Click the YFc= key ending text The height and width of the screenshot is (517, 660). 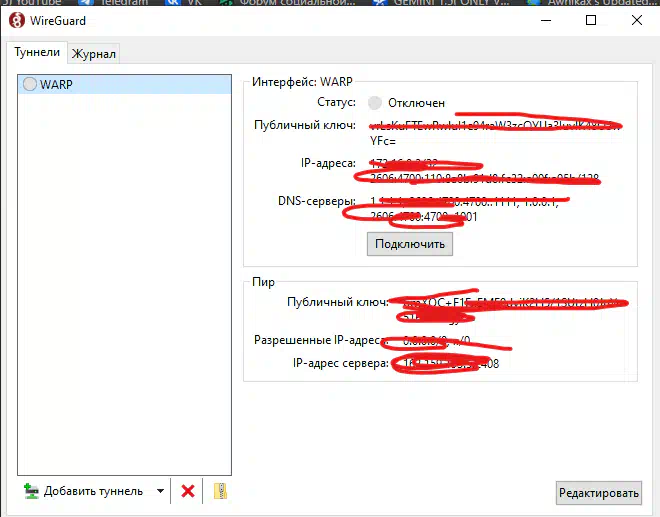pyautogui.click(x=383, y=141)
